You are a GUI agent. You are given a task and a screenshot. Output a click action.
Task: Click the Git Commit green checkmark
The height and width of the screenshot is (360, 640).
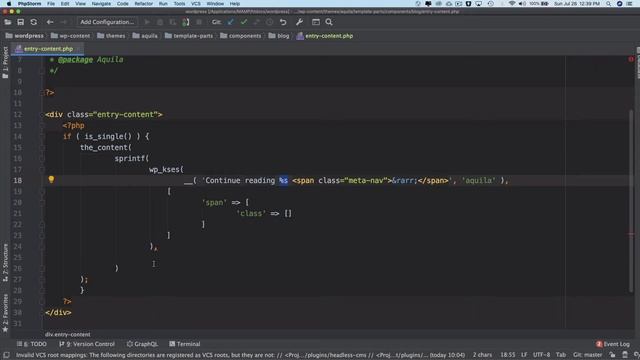pyautogui.click(x=244, y=22)
